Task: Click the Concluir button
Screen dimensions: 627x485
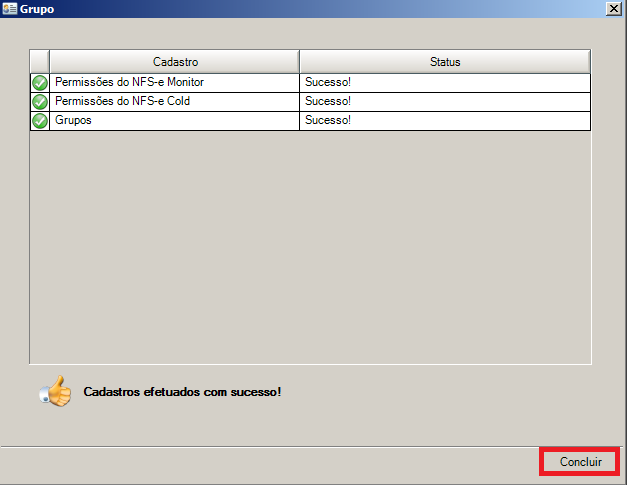Action: coord(580,462)
